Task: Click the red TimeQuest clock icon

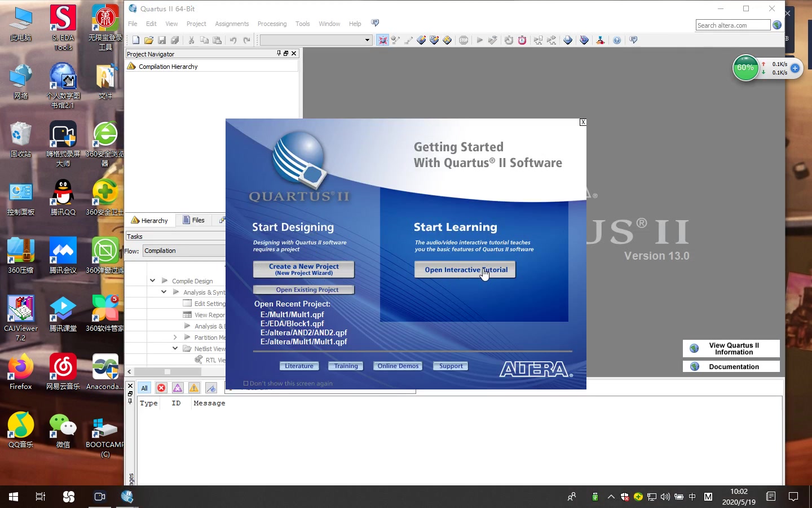Action: [x=522, y=40]
